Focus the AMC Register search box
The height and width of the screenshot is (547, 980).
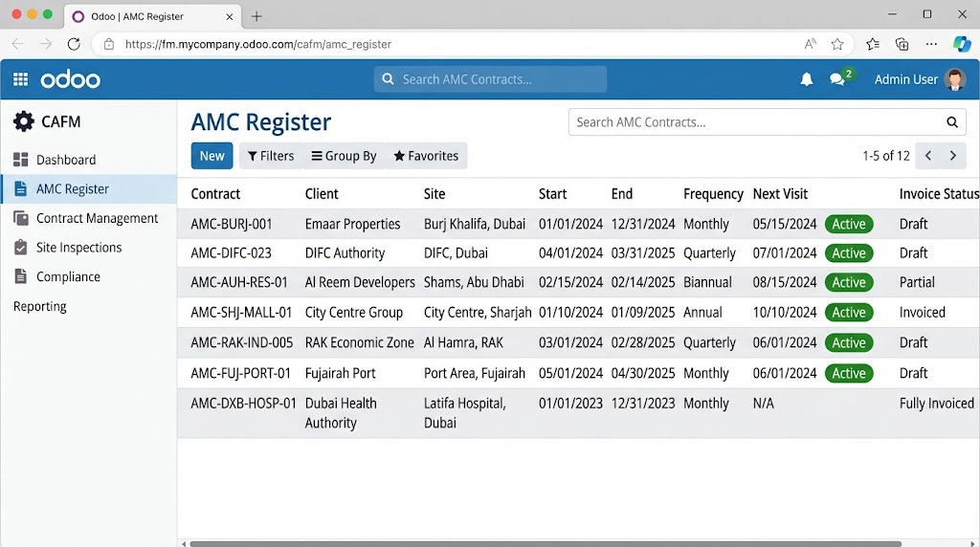(767, 122)
